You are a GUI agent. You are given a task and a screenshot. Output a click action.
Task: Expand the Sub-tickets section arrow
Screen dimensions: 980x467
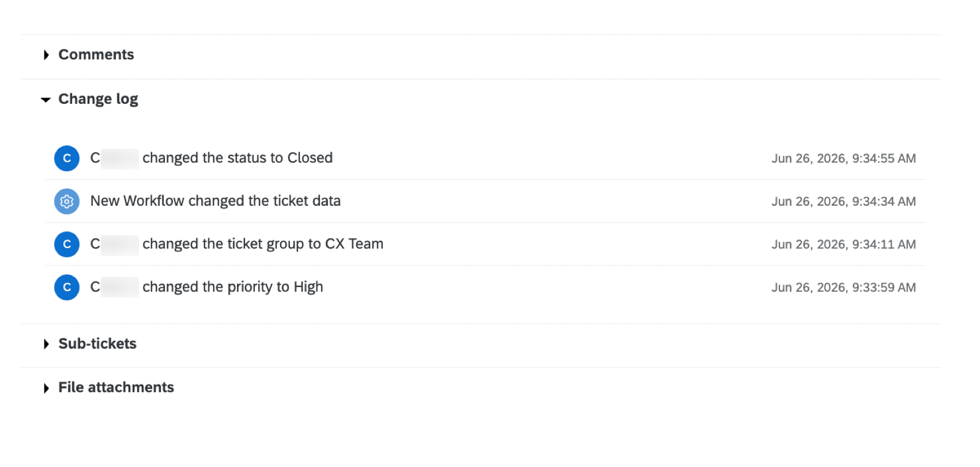[46, 344]
